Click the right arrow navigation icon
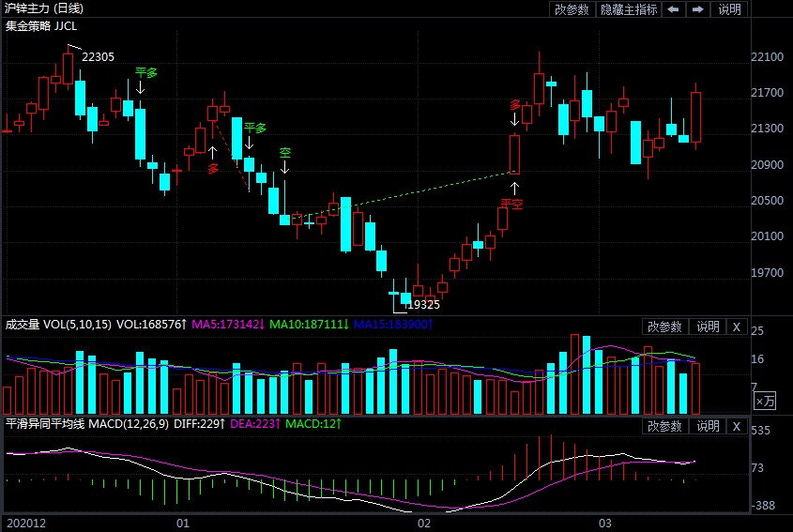793x532 pixels. 698,9
